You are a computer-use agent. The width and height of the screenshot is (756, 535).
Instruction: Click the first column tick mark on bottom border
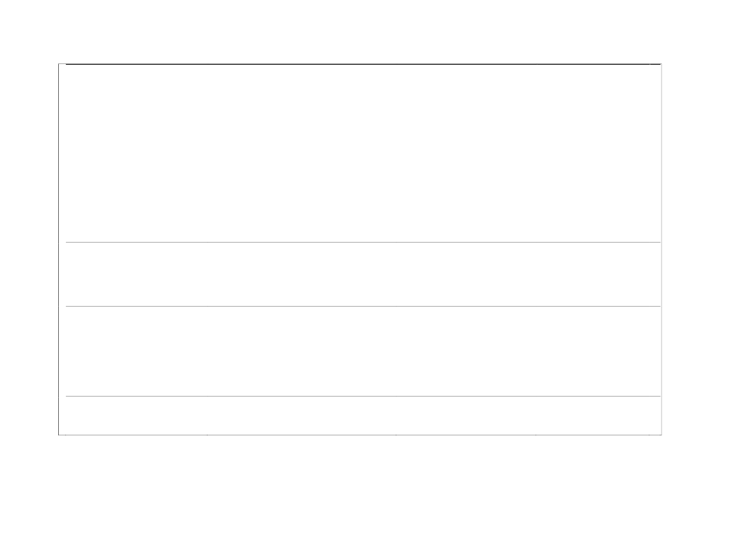click(208, 435)
